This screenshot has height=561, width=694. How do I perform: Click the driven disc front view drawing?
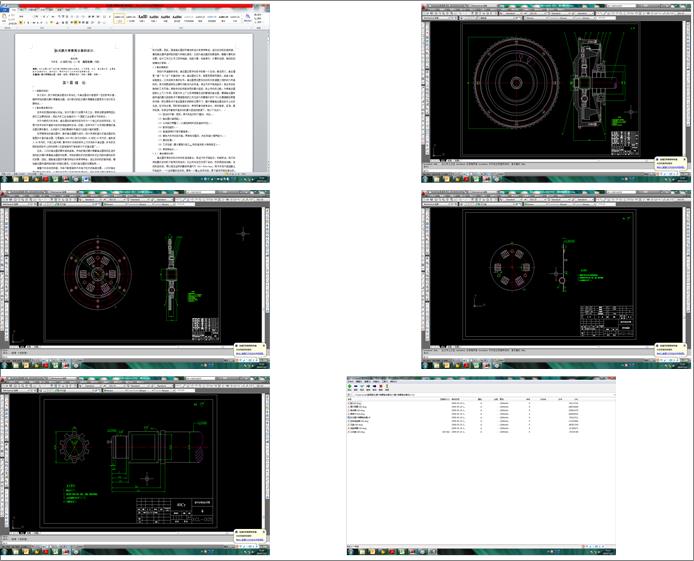pos(97,273)
